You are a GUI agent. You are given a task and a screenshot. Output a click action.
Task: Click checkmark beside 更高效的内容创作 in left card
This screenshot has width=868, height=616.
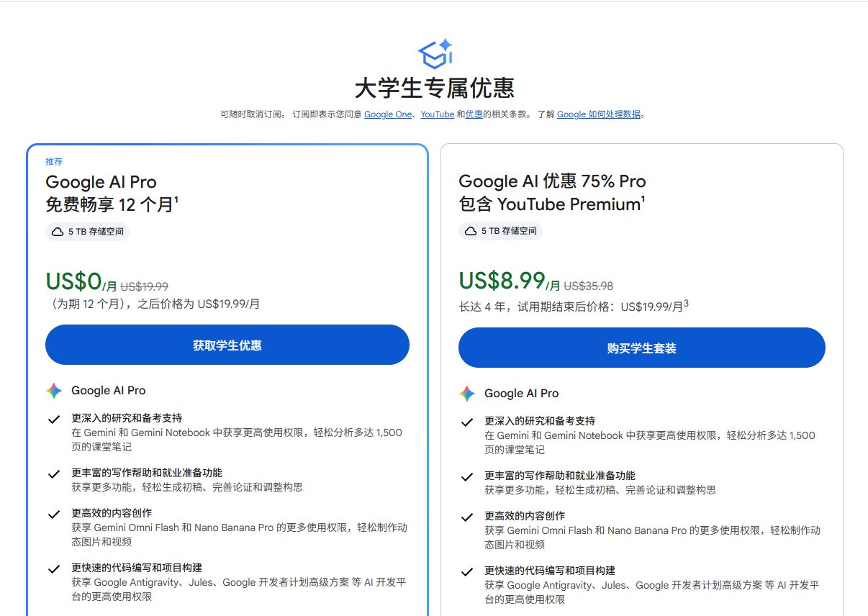(53, 514)
